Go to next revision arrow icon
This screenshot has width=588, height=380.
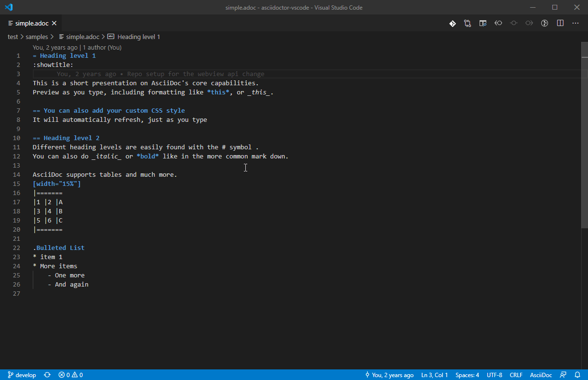pyautogui.click(x=529, y=23)
